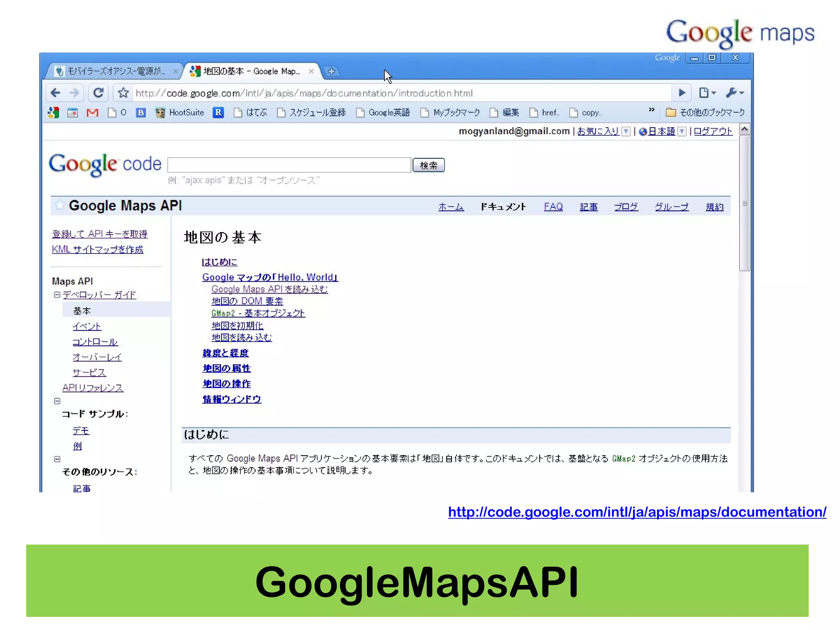Screen dimensions: 840x630
Task: Click 登録して API キーを取得 link
Action: tap(100, 234)
